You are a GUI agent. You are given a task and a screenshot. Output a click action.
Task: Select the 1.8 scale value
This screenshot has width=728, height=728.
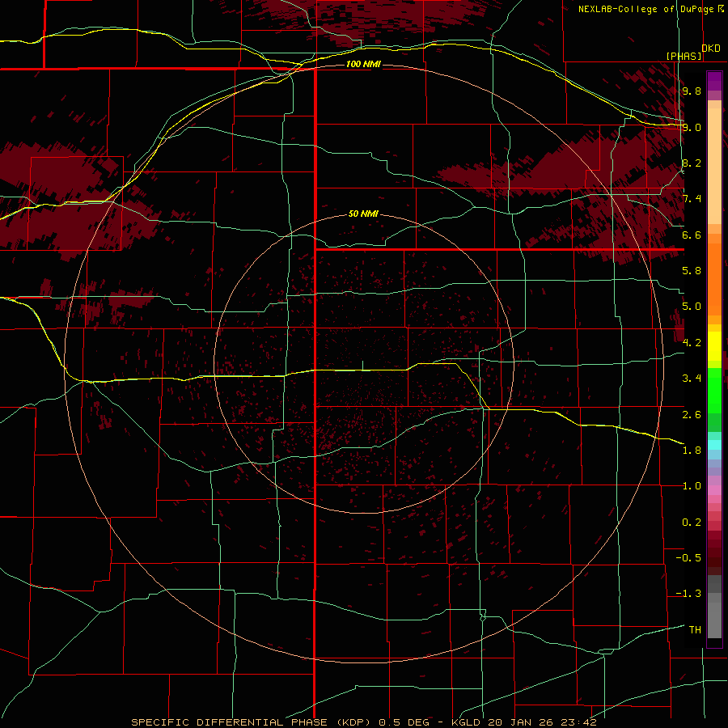click(x=692, y=451)
